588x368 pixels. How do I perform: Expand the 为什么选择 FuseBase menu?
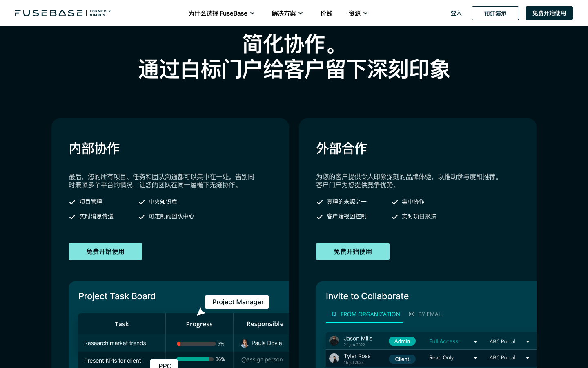coord(221,13)
